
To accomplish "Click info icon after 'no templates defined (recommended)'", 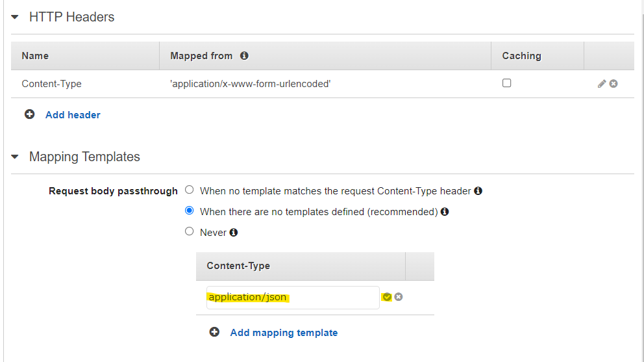I will tap(445, 211).
